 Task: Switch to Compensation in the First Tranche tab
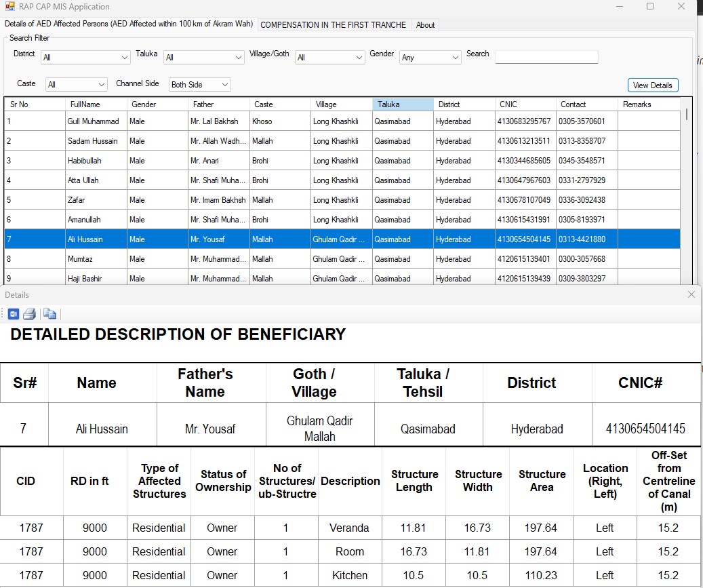point(333,25)
